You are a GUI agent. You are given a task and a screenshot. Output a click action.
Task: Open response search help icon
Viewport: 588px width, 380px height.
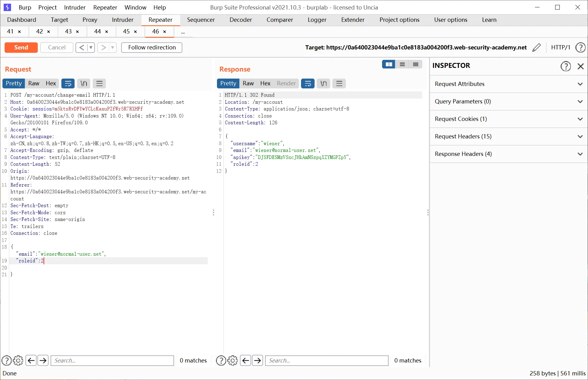point(221,360)
